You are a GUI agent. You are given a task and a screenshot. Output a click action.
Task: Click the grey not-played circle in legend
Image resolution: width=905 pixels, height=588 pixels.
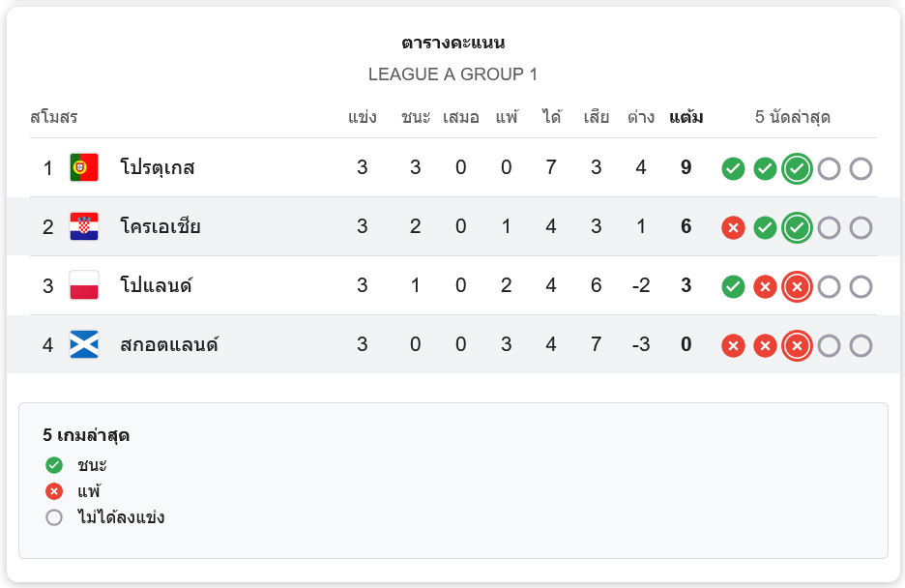tap(54, 517)
